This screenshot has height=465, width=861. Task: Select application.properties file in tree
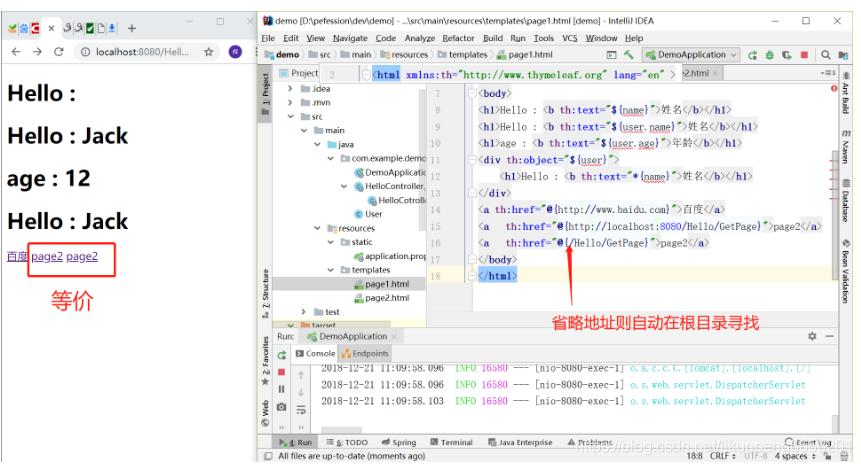point(390,256)
